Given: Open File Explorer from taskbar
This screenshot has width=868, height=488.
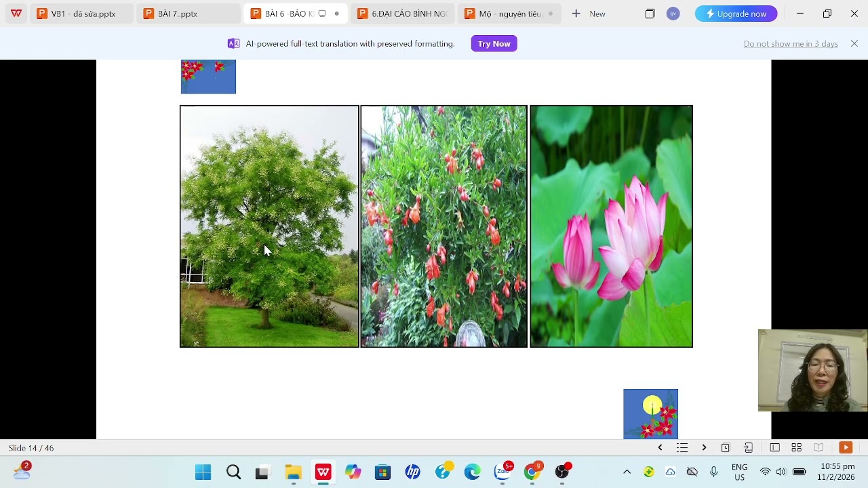Looking at the screenshot, I should [x=293, y=472].
